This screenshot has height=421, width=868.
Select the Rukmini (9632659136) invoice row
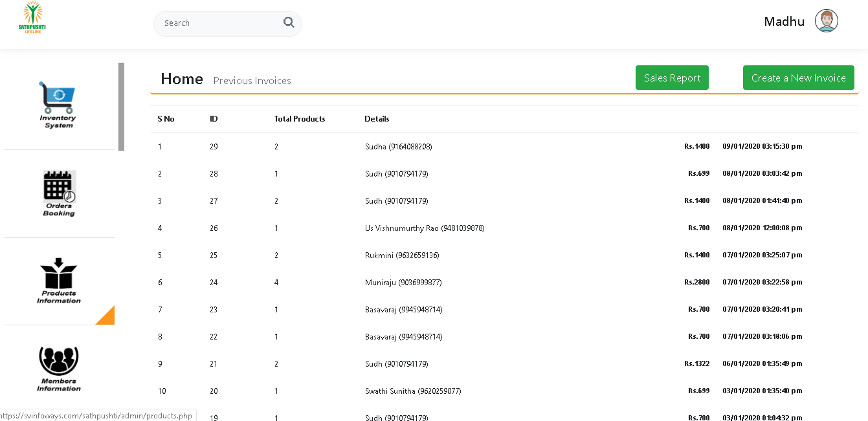[x=402, y=255]
